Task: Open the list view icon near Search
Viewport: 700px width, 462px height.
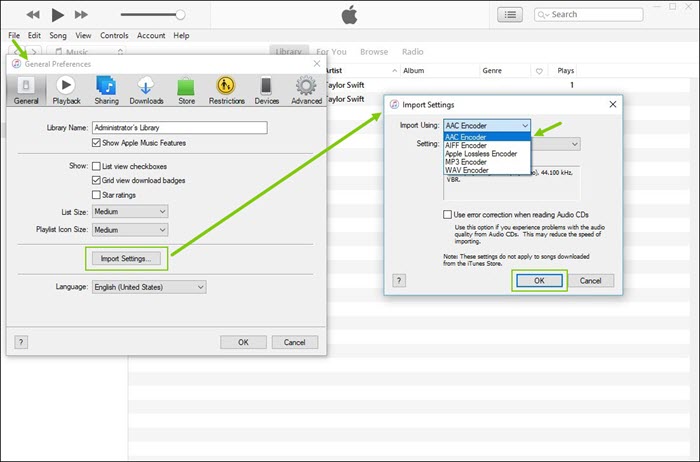Action: pyautogui.click(x=510, y=15)
